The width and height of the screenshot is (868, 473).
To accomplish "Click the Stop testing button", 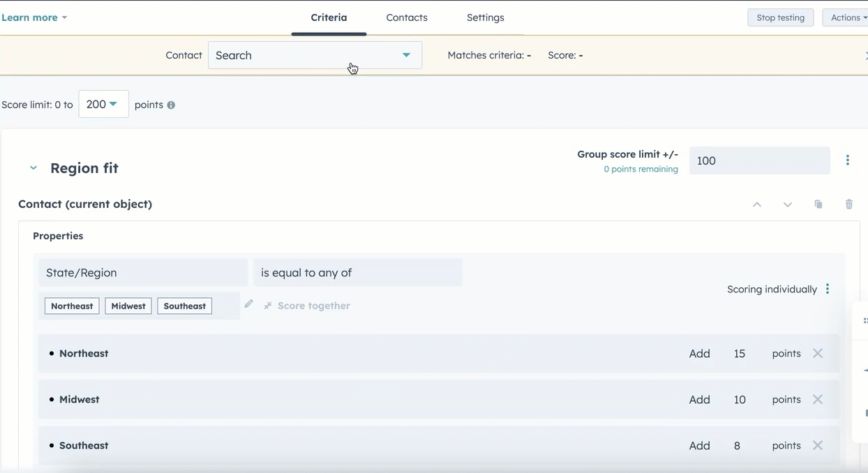I will click(x=780, y=17).
